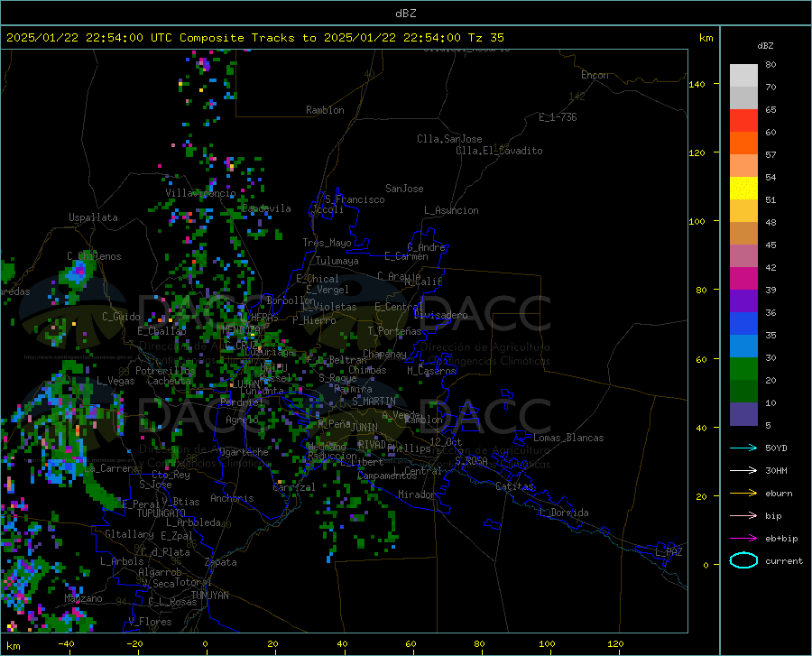The width and height of the screenshot is (812, 656).
Task: Click the 'RIVAD' map label
Action: [x=372, y=444]
